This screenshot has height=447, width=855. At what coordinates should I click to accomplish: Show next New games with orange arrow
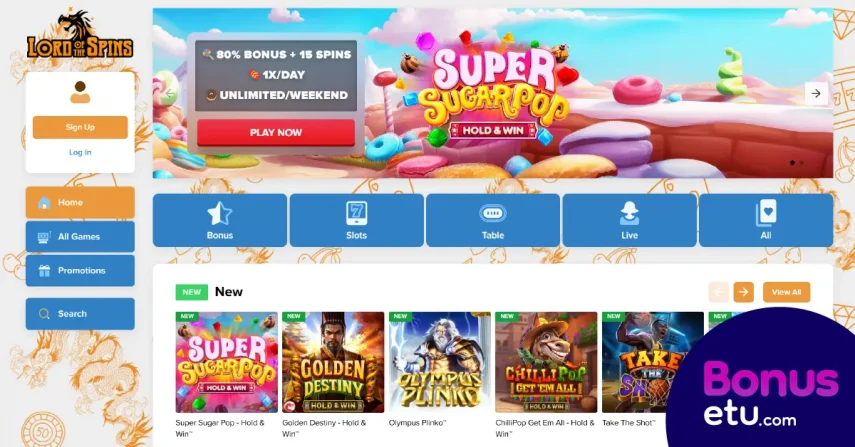[743, 292]
